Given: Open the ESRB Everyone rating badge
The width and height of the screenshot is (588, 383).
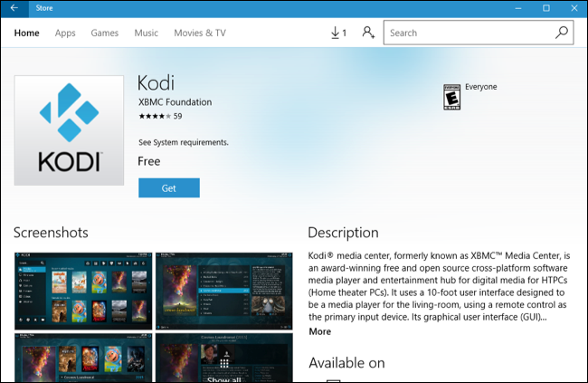Looking at the screenshot, I should pos(452,97).
